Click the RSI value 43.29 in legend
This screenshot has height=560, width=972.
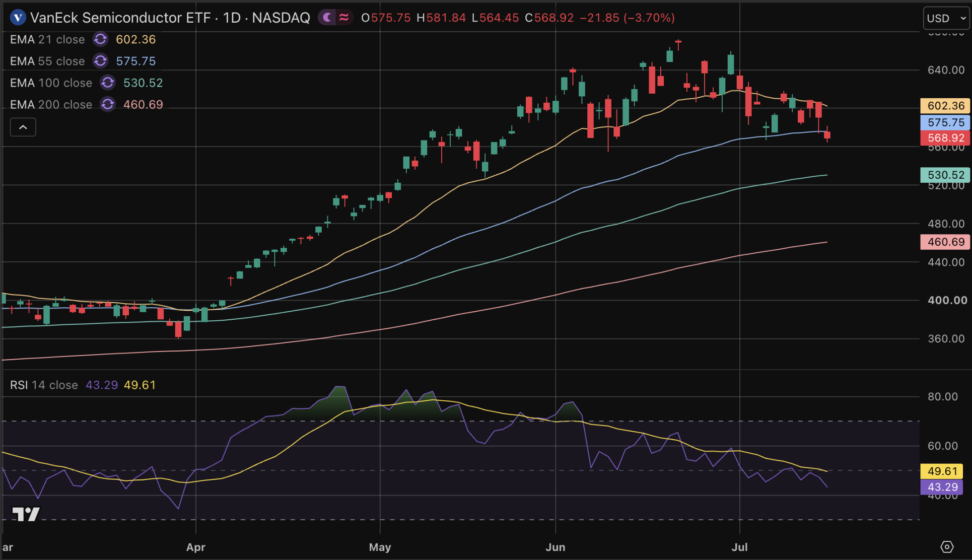point(102,385)
